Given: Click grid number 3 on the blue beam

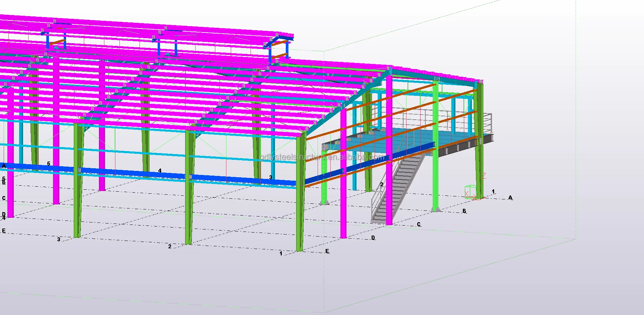Looking at the screenshot, I should click(x=271, y=177).
